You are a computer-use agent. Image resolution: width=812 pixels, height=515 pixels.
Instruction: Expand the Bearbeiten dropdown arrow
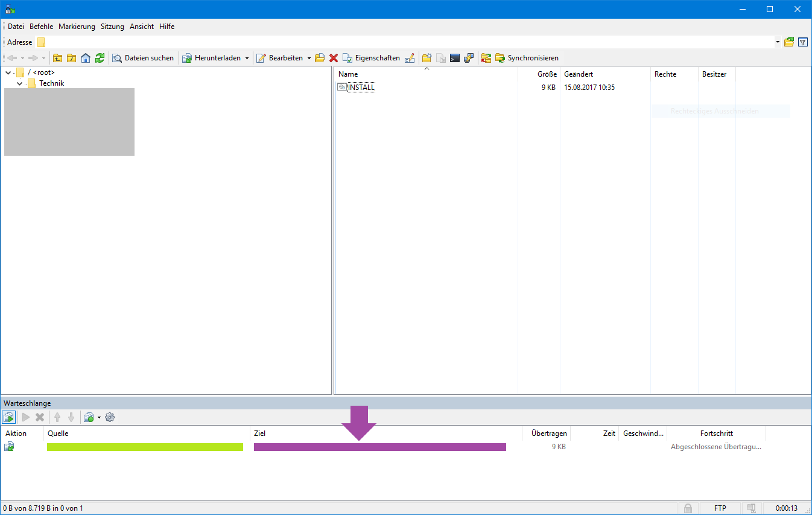click(309, 59)
